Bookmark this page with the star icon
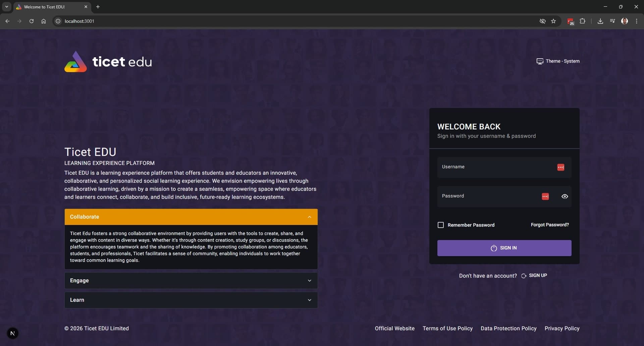Screen dimensions: 644x346 (x=553, y=21)
